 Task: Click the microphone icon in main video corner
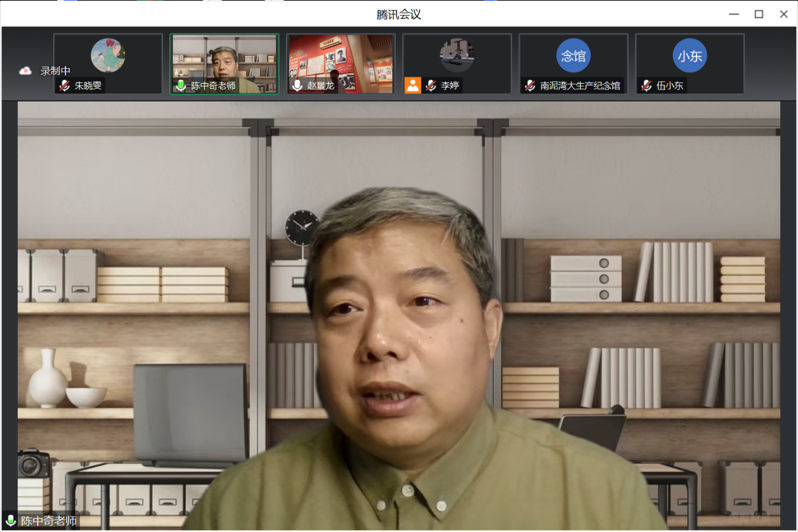[x=11, y=521]
